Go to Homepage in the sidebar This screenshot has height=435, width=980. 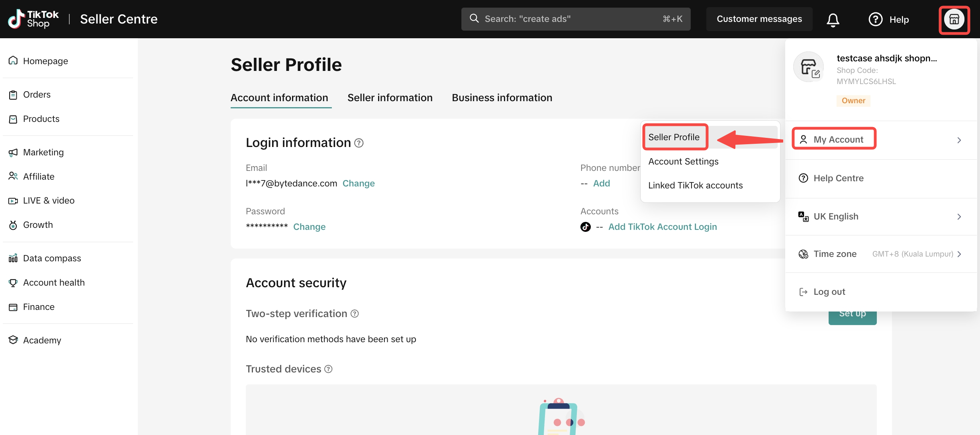pos(45,61)
